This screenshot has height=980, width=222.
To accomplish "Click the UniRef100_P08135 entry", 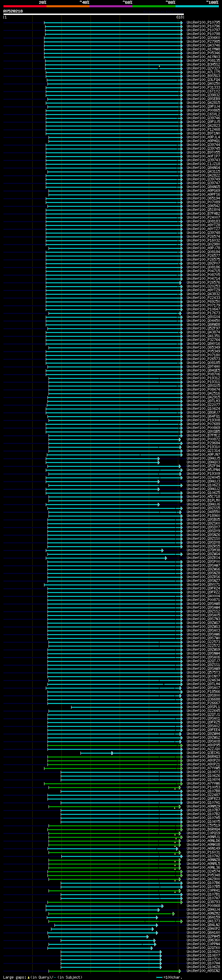I will pyautogui.click(x=203, y=60).
